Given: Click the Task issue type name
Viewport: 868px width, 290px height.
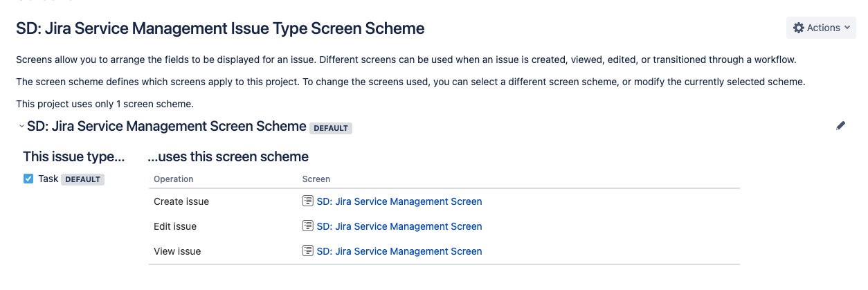Looking at the screenshot, I should point(48,179).
